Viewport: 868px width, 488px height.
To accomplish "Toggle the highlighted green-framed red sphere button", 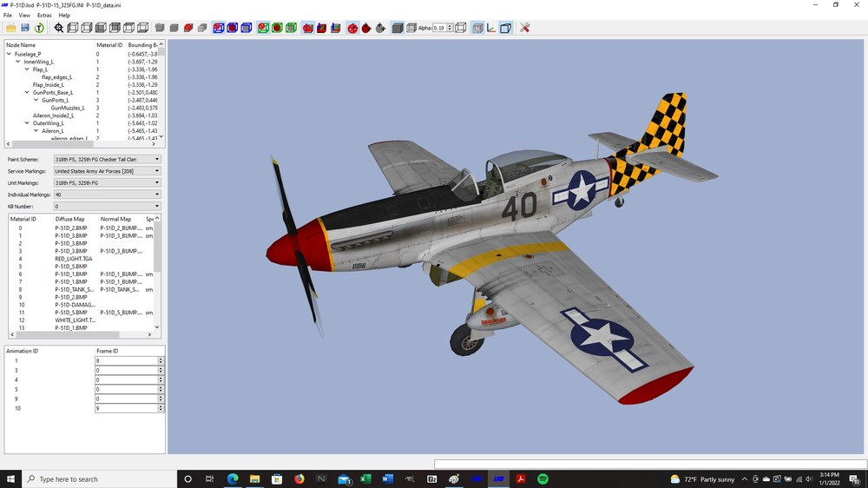I will [x=263, y=28].
